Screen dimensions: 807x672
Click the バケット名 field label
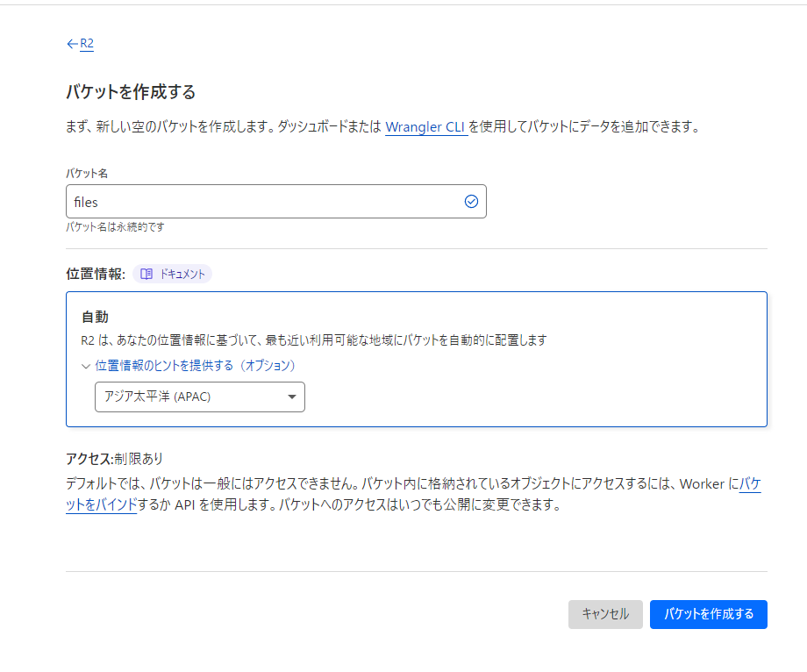coord(87,174)
